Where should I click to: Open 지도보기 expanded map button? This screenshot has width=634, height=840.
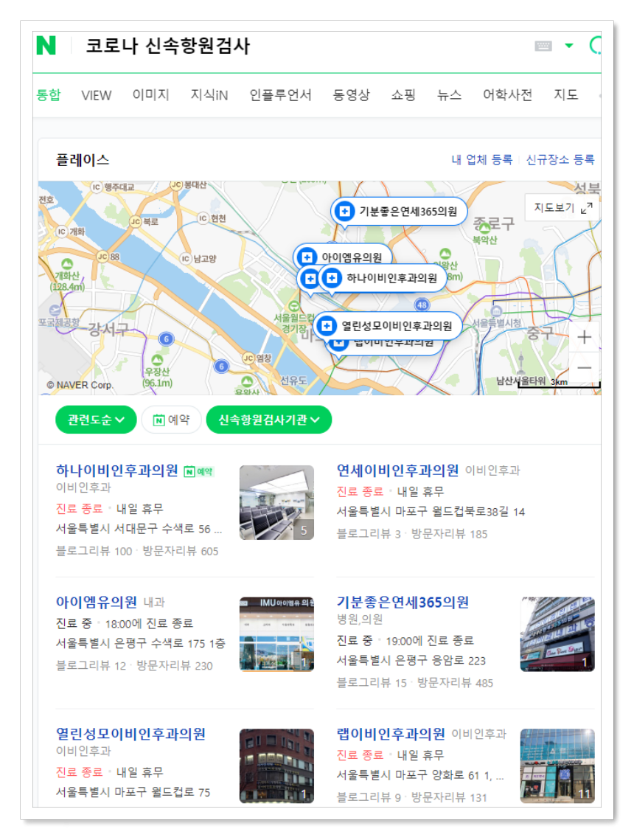point(562,208)
